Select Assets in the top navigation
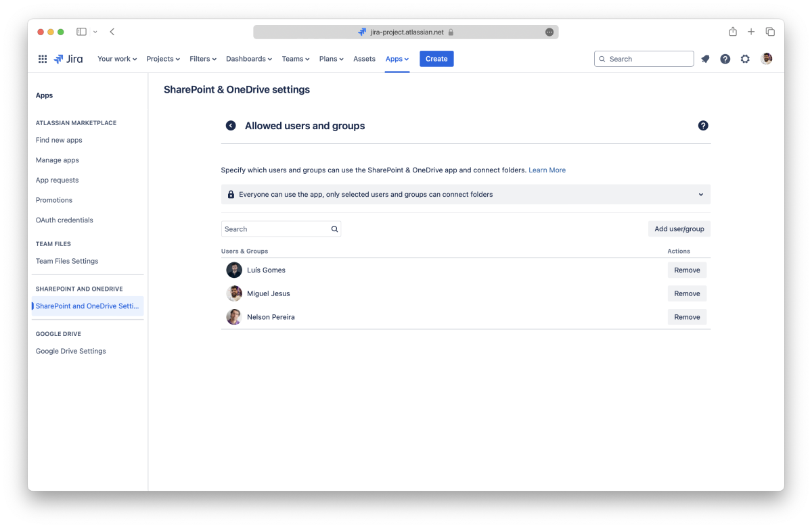Viewport: 812px width, 528px height. (x=364, y=59)
